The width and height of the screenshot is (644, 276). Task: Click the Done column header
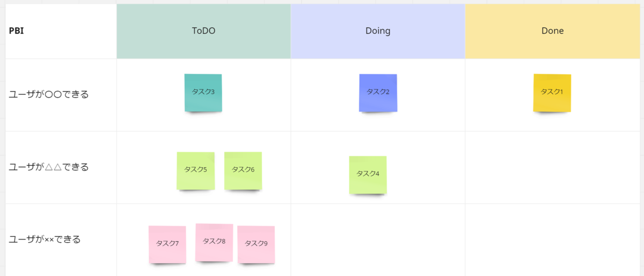pos(552,31)
